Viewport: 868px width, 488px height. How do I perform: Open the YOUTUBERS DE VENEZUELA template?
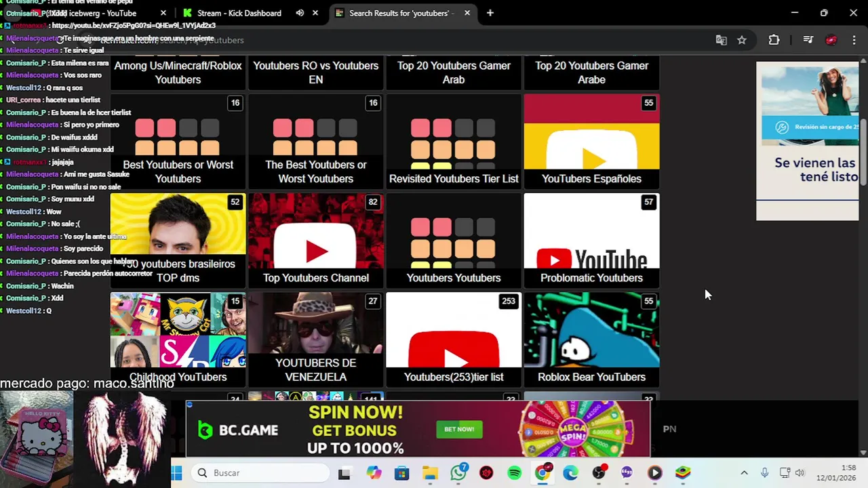[x=316, y=339]
